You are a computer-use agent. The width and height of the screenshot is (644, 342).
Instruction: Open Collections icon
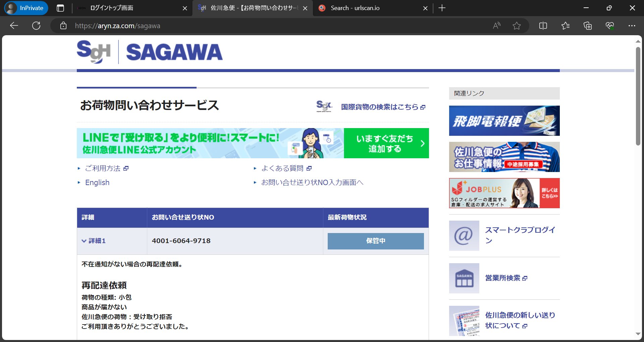[x=588, y=26]
